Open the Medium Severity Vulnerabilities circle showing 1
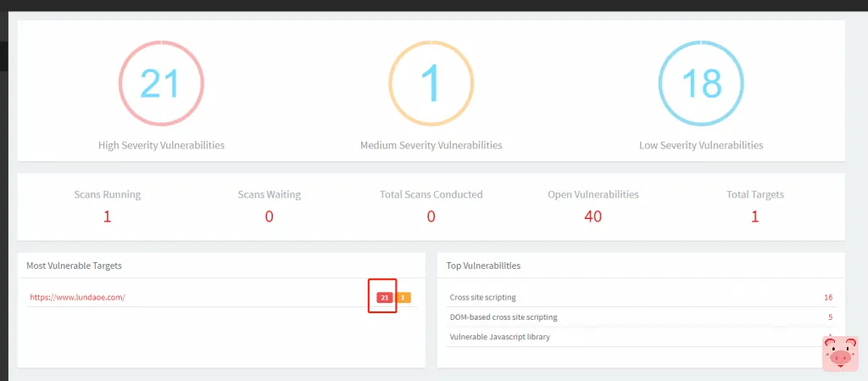 pos(431,83)
